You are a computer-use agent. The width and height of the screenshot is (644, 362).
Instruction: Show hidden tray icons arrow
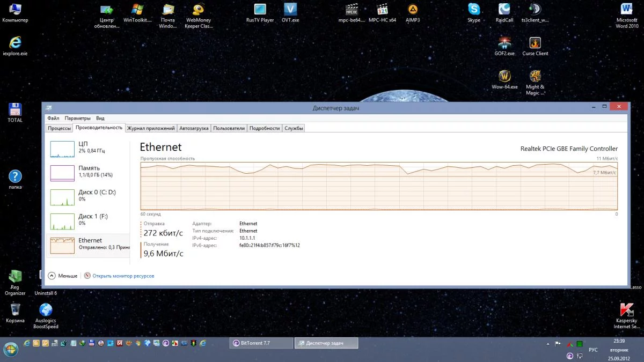click(547, 343)
